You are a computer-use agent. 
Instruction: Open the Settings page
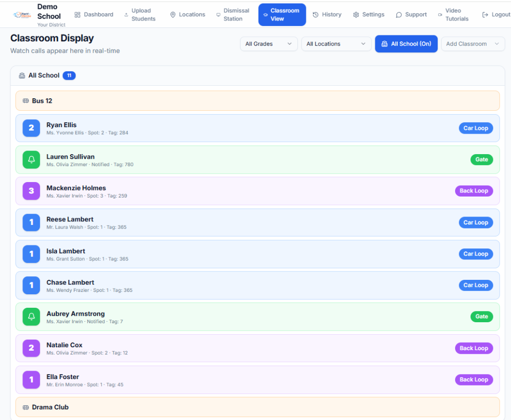tap(369, 14)
